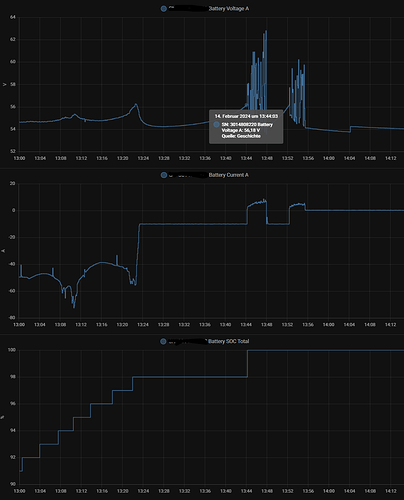Image resolution: width=404 pixels, height=500 pixels.
Task: Click the Battery SOC Total legend label
Action: point(229,341)
